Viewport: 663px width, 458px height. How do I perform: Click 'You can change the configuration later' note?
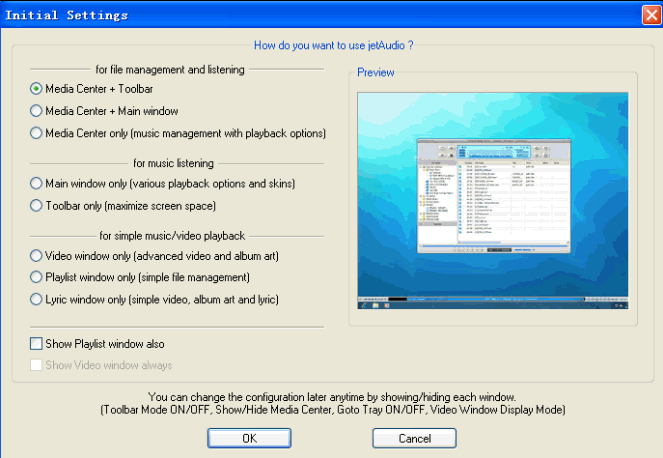click(x=332, y=397)
